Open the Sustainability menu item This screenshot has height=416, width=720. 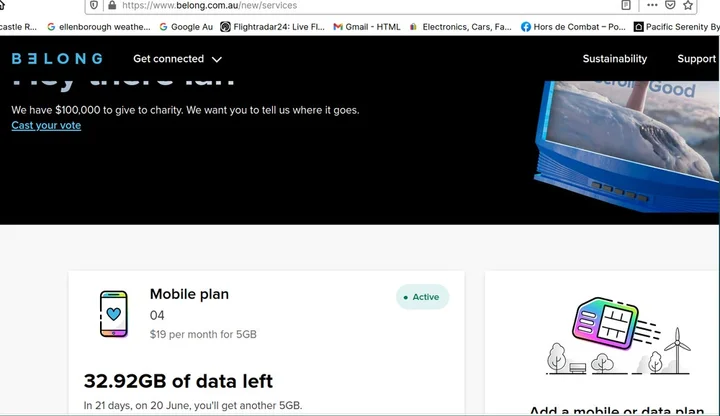click(615, 59)
